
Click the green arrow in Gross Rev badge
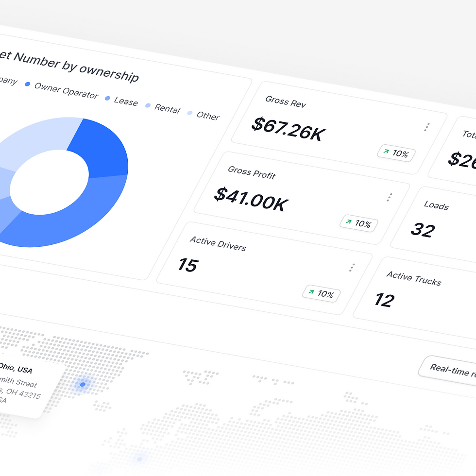386,151
